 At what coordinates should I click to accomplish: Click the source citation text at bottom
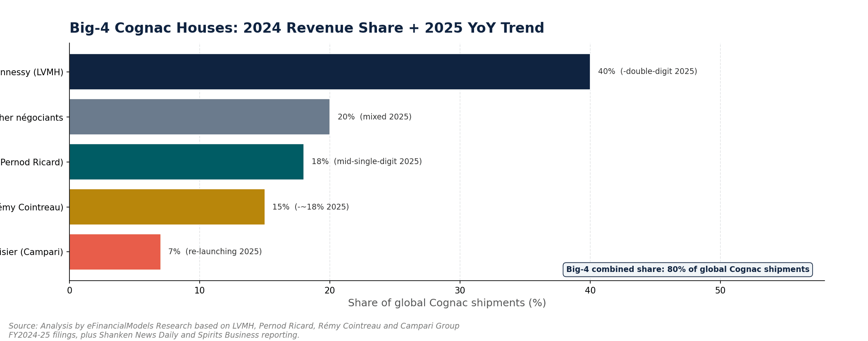coord(234,331)
